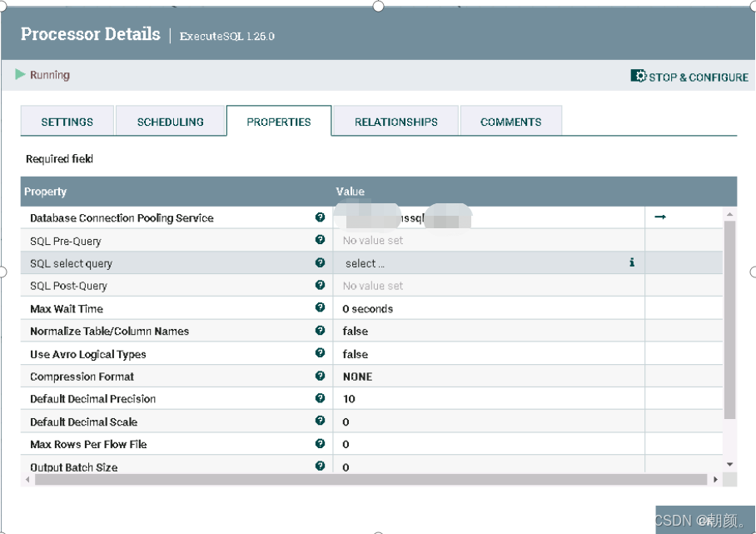Switch to the Comments tab
The height and width of the screenshot is (534, 756).
510,121
